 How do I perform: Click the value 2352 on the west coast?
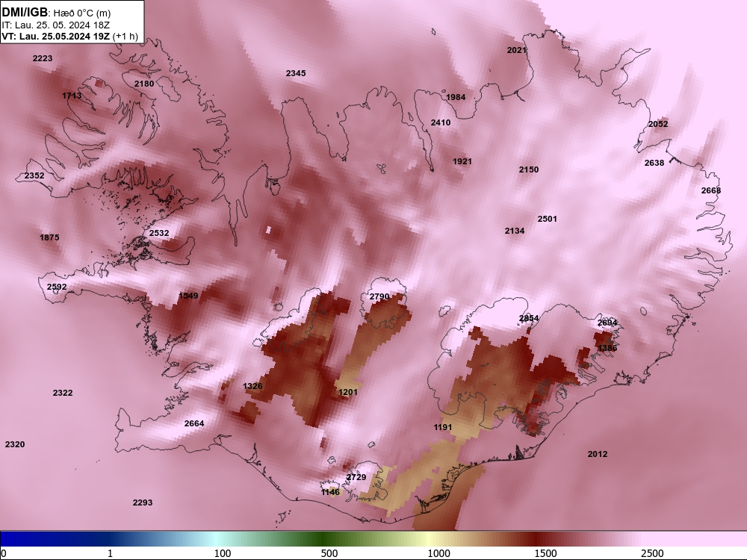click(34, 175)
